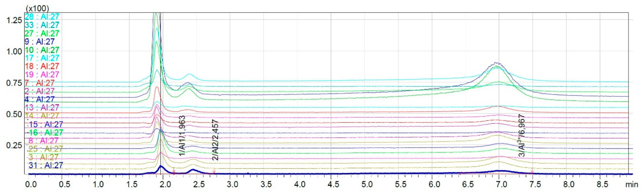
Task: Select legend label '25 : Al:27'
Action: [x=46, y=149]
